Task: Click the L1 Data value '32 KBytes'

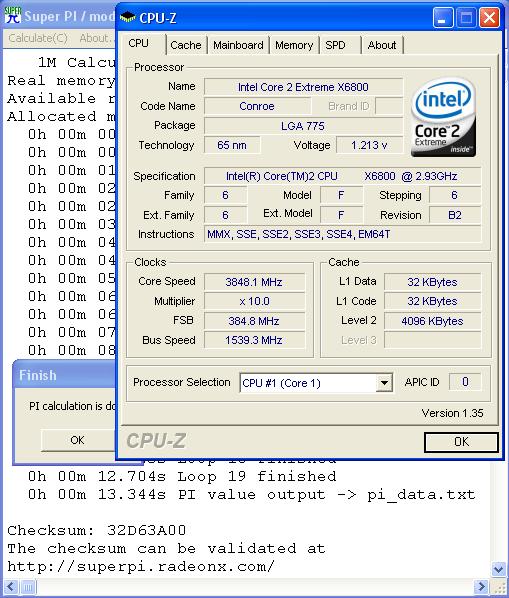Action: [x=432, y=282]
